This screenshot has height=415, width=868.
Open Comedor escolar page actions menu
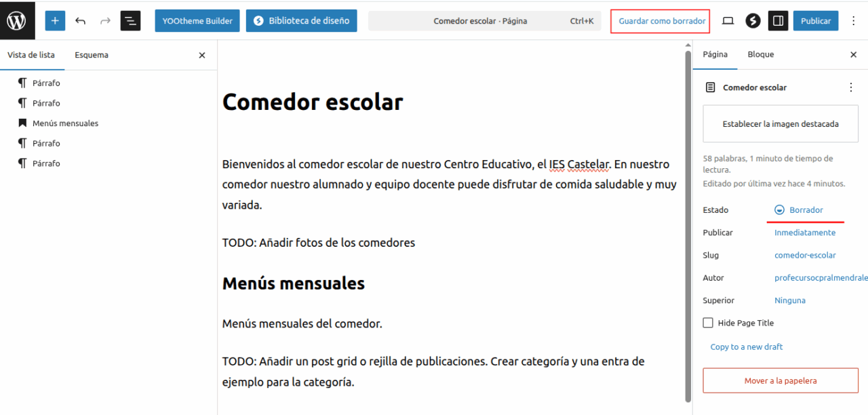851,87
